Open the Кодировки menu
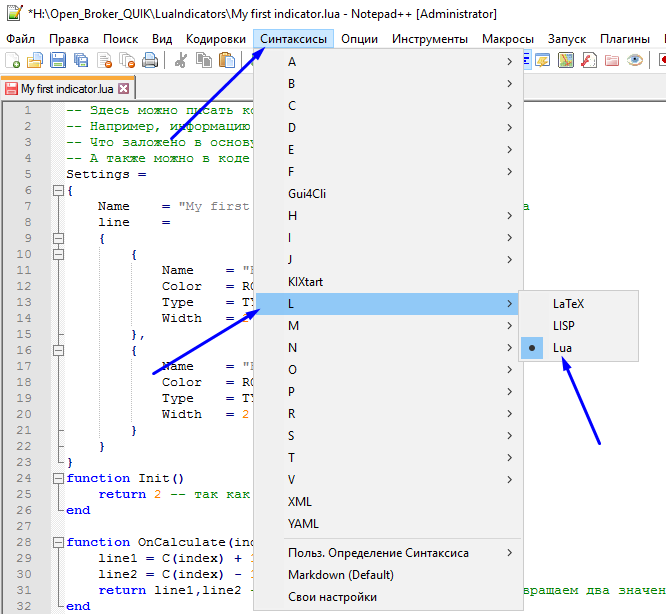Viewport: 666px width, 614px height. click(216, 39)
